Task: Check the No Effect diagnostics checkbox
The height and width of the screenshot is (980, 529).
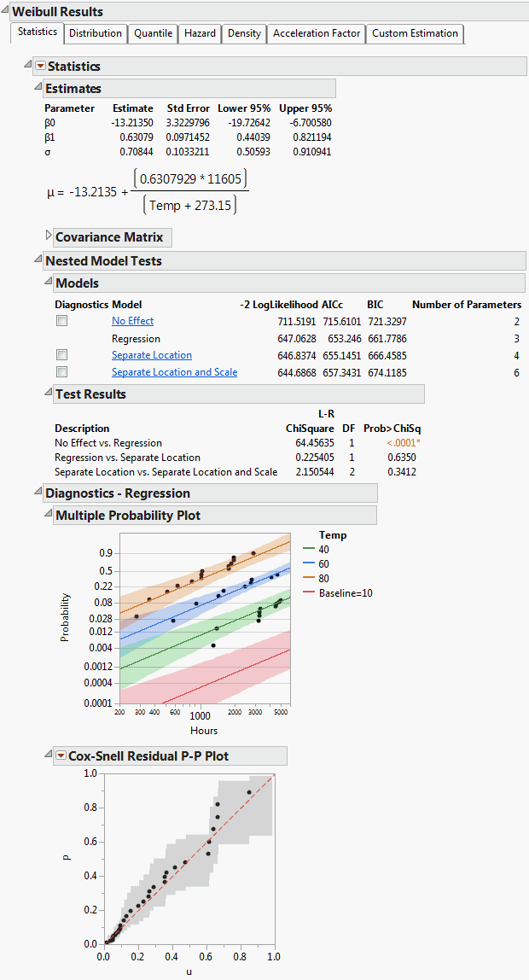Action: tap(61, 321)
